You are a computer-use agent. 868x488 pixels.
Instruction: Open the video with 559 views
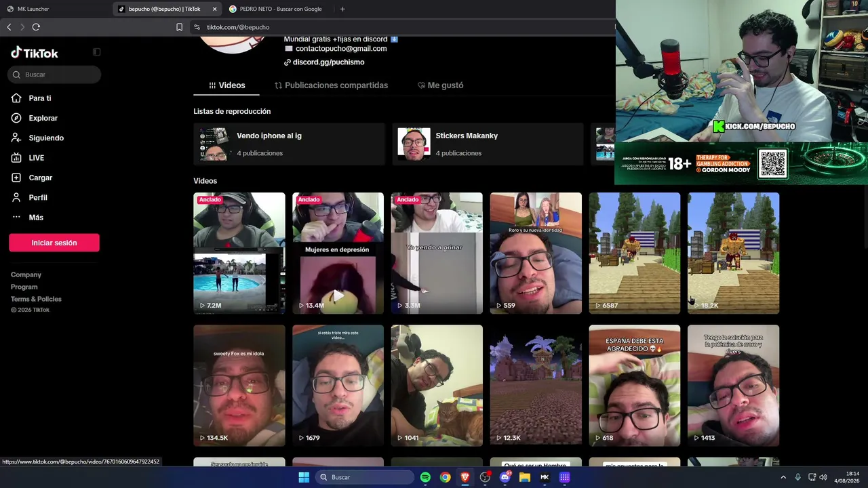536,253
